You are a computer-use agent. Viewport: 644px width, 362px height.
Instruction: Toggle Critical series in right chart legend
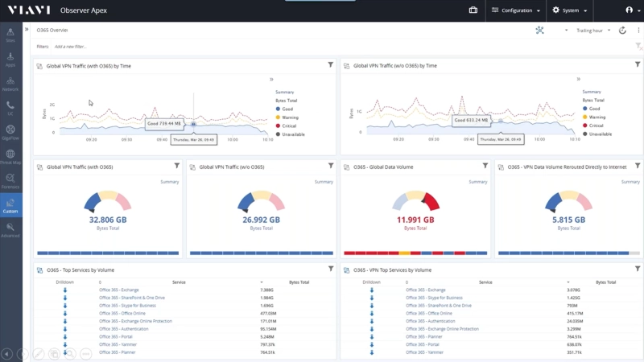596,125
